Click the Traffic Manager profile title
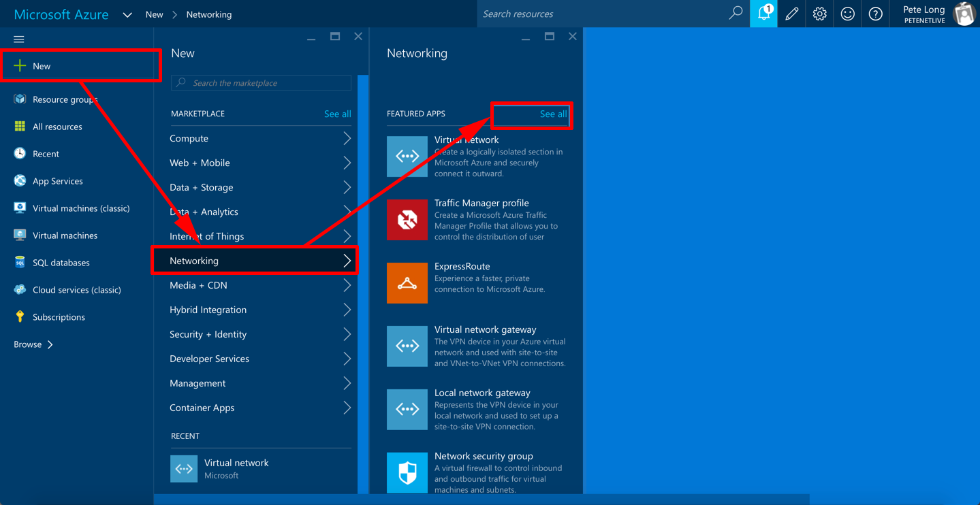 pos(481,203)
